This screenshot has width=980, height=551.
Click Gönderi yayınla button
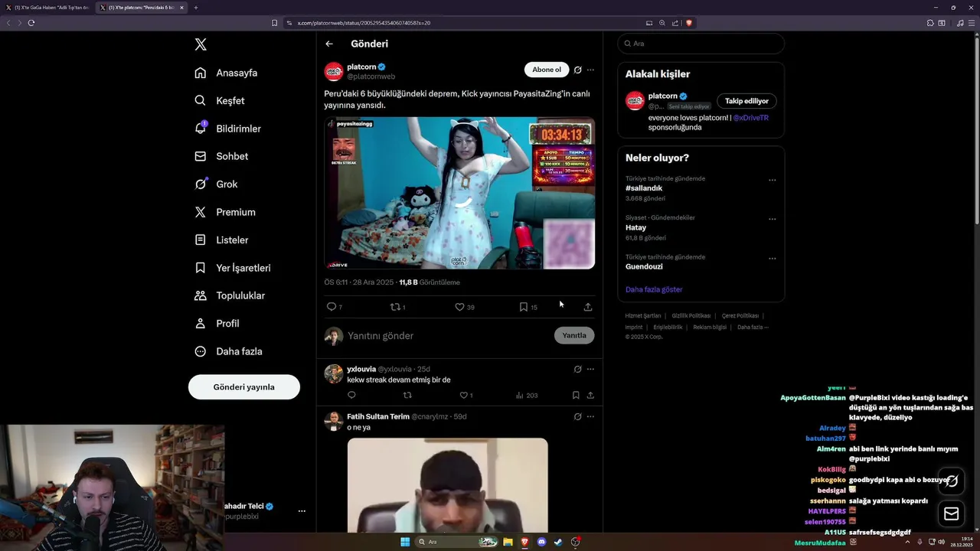pos(244,387)
